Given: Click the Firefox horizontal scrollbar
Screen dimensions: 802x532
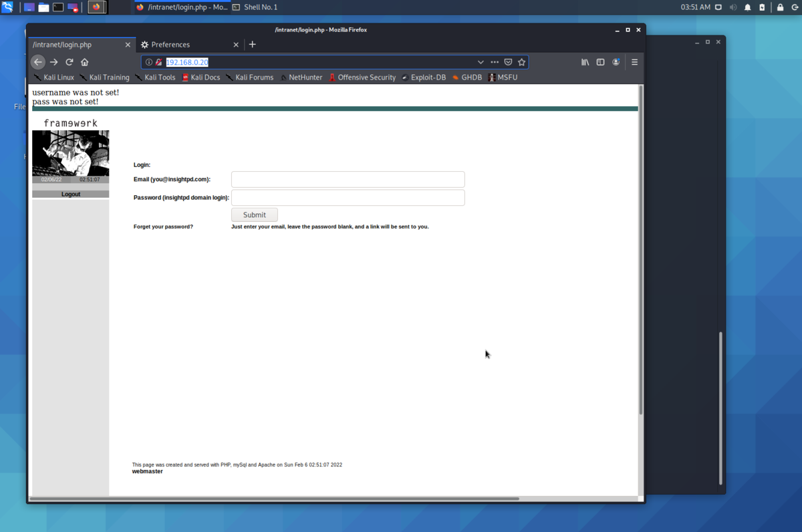Looking at the screenshot, I should pyautogui.click(x=274, y=499).
